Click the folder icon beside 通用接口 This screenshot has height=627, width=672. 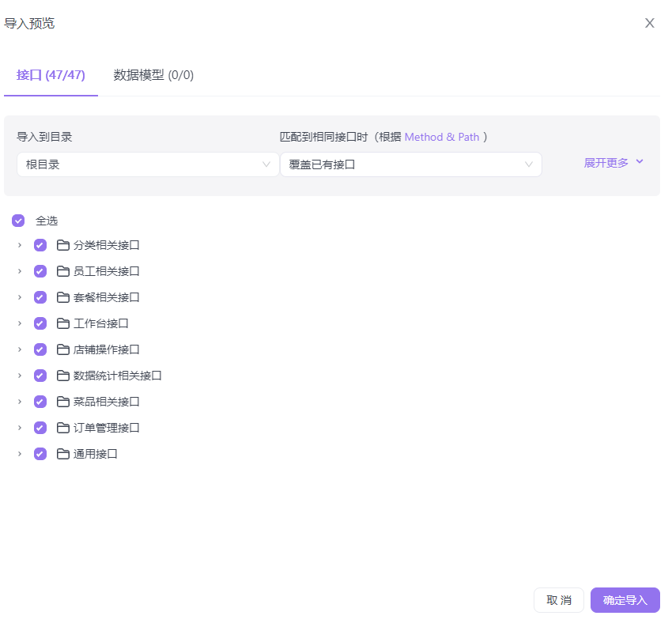click(x=63, y=454)
